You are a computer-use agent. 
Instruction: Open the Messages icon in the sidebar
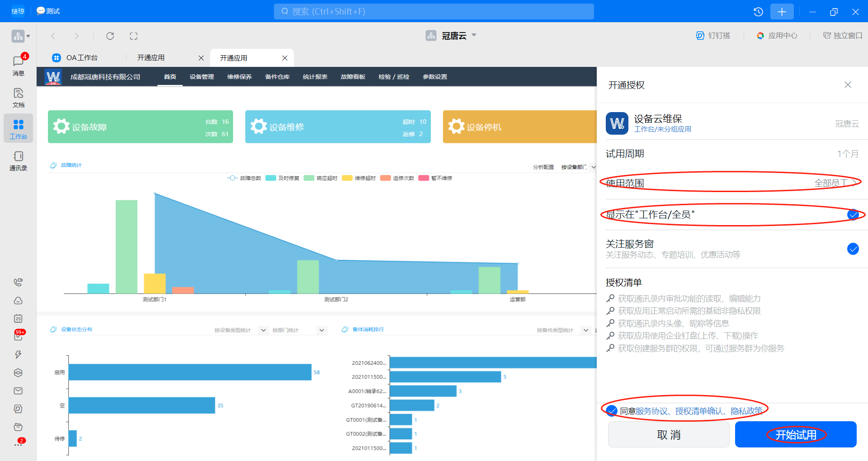click(18, 65)
